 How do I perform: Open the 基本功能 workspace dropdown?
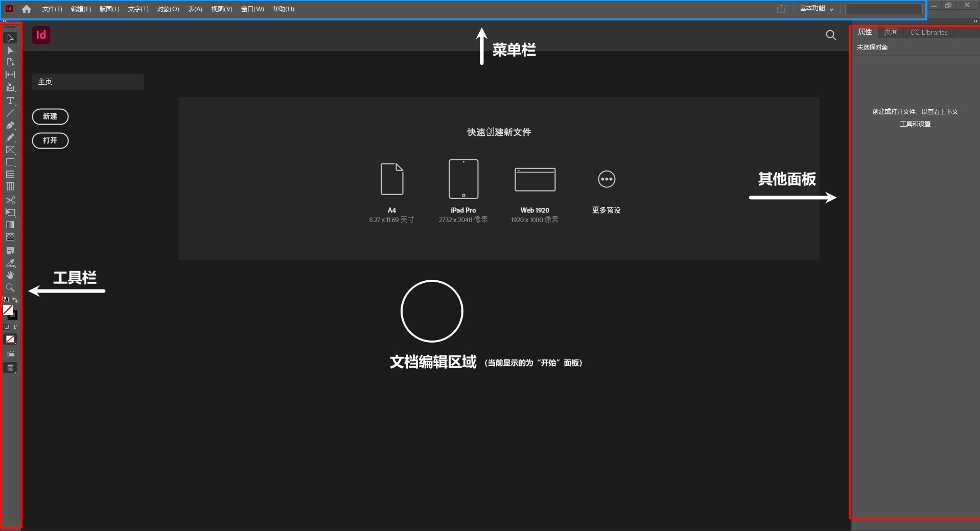point(816,9)
